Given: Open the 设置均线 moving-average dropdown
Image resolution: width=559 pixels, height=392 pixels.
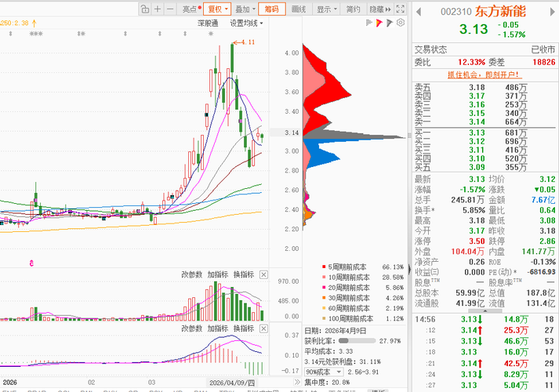Looking at the screenshot, I should click(246, 24).
